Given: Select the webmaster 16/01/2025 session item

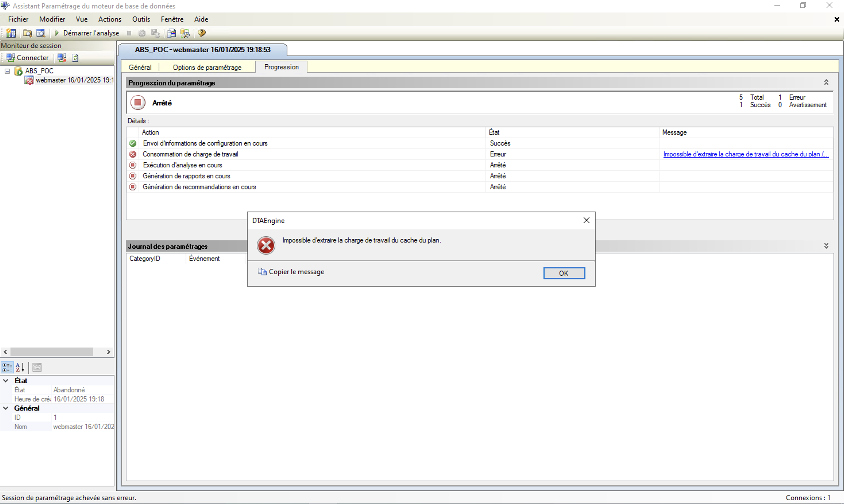Looking at the screenshot, I should coord(74,80).
